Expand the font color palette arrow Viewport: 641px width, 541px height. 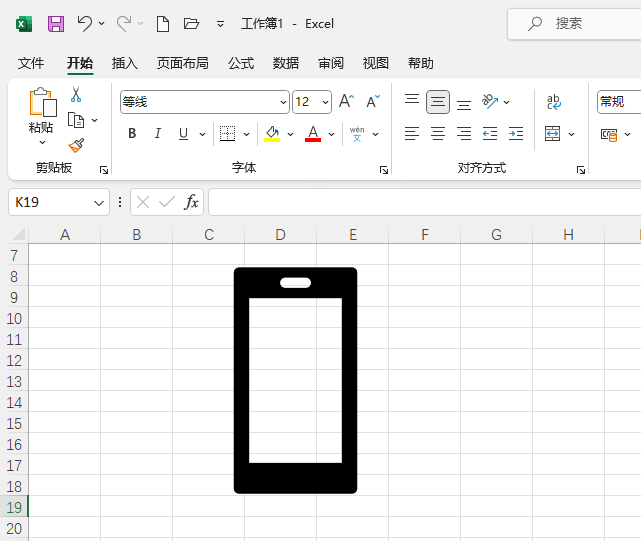tap(332, 134)
